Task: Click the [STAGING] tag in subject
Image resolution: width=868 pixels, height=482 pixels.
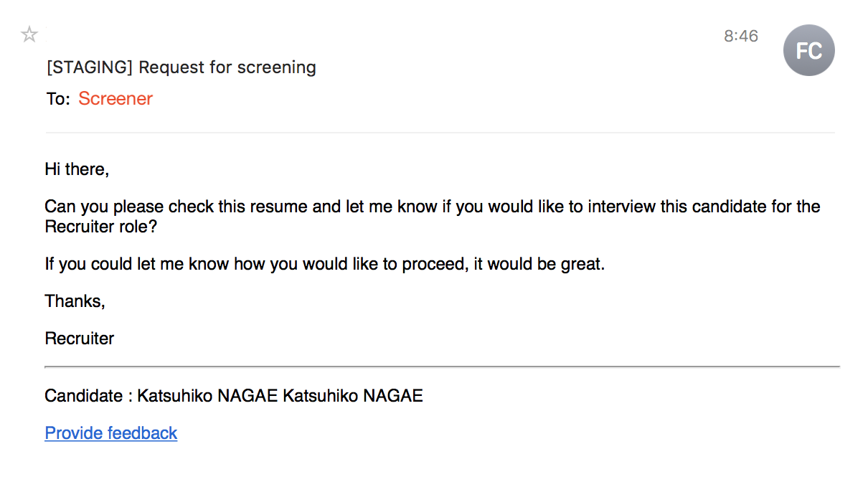Action: [90, 67]
